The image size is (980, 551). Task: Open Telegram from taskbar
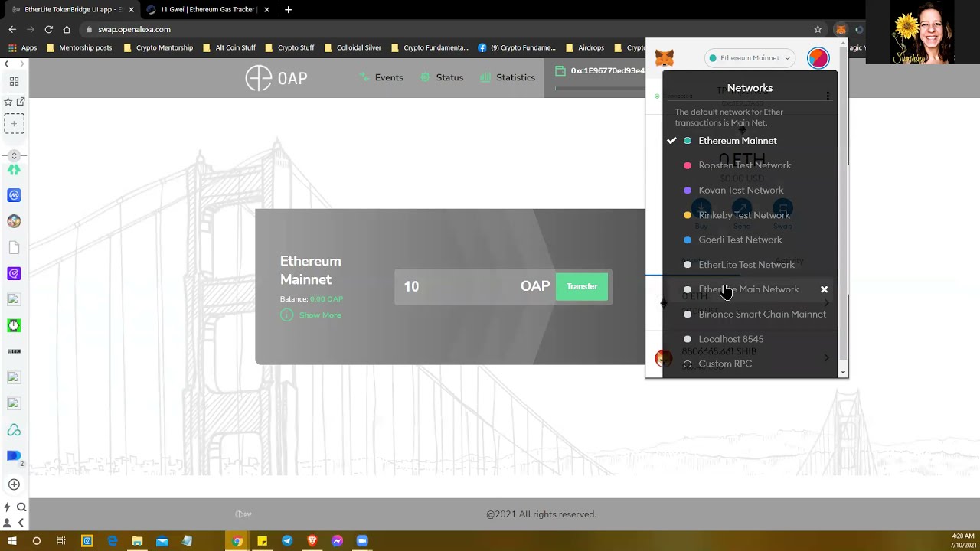[x=287, y=541]
